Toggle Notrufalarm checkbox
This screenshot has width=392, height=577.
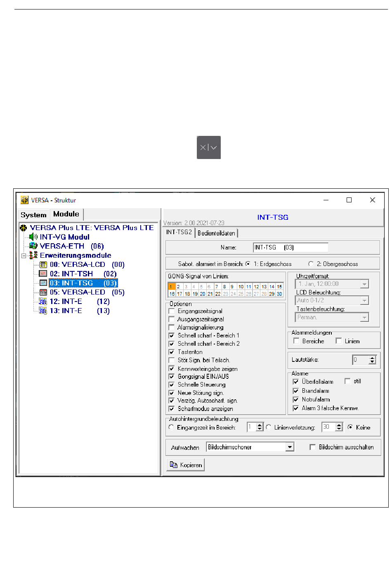296,399
